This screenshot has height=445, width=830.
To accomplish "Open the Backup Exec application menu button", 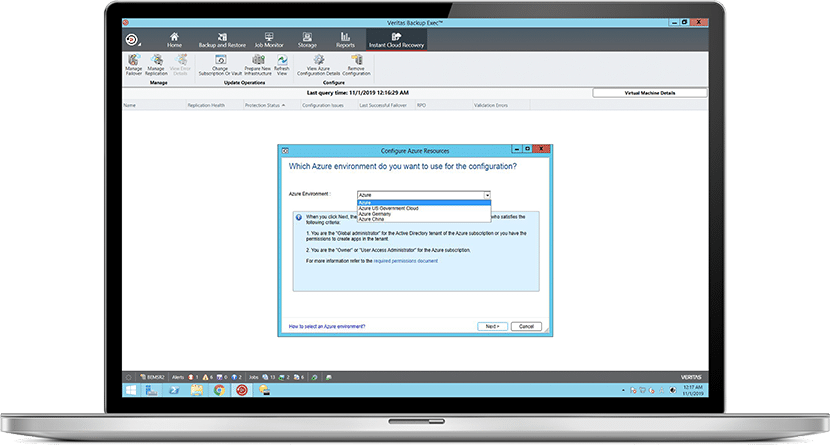I will point(132,40).
